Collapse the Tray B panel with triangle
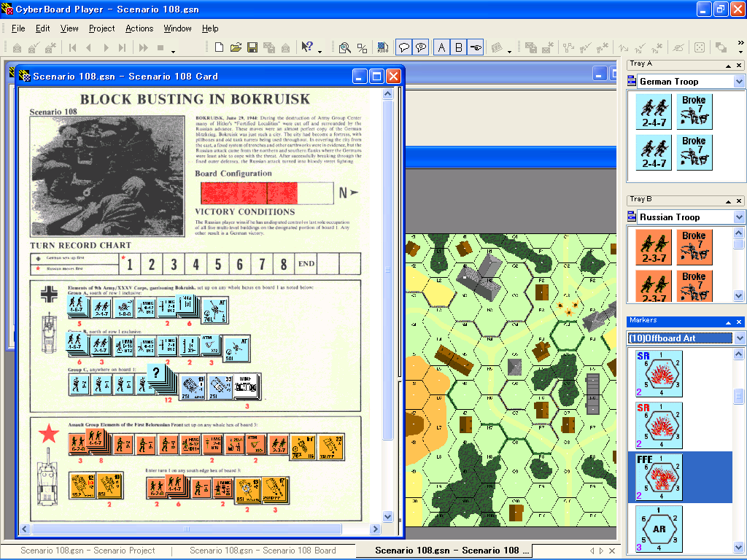Viewport: 747px width, 560px height. tap(728, 201)
